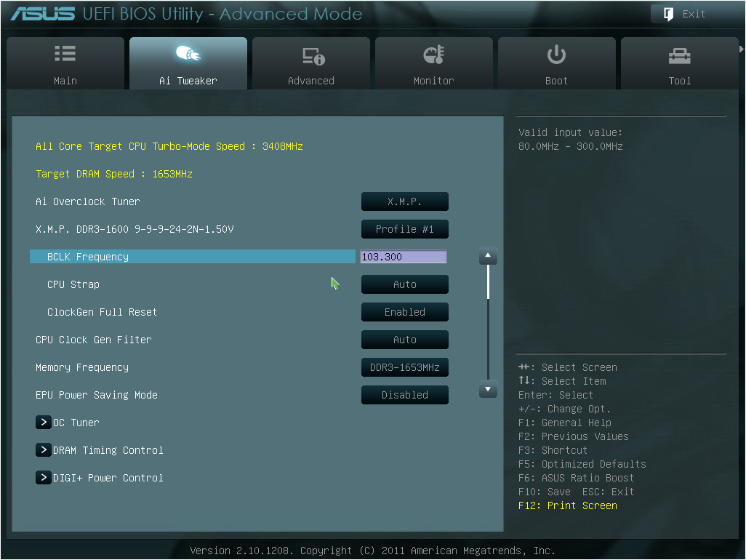
Task: Click the F5: Optimized Defaults hint
Action: pyautogui.click(x=582, y=464)
